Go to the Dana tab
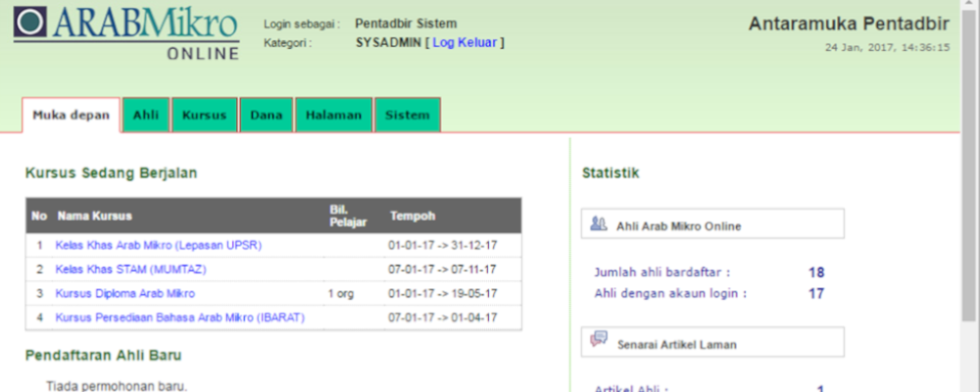 click(266, 116)
